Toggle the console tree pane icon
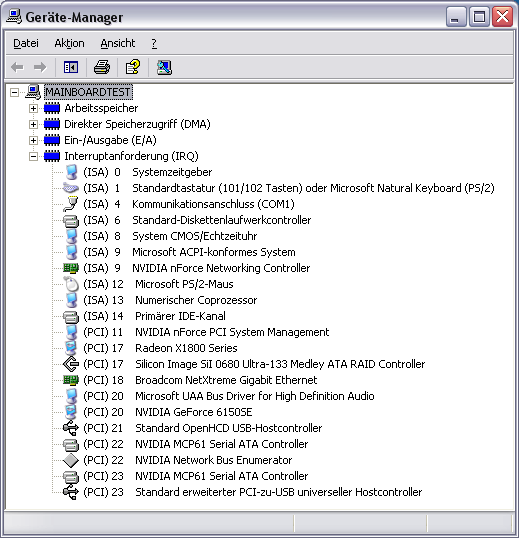 point(71,67)
